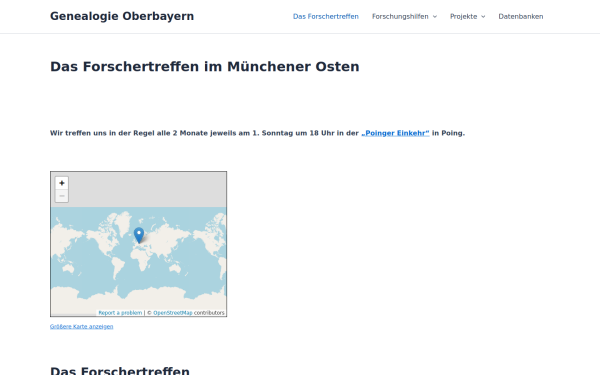Click Größere Karte anzeigen link

pos(82,326)
